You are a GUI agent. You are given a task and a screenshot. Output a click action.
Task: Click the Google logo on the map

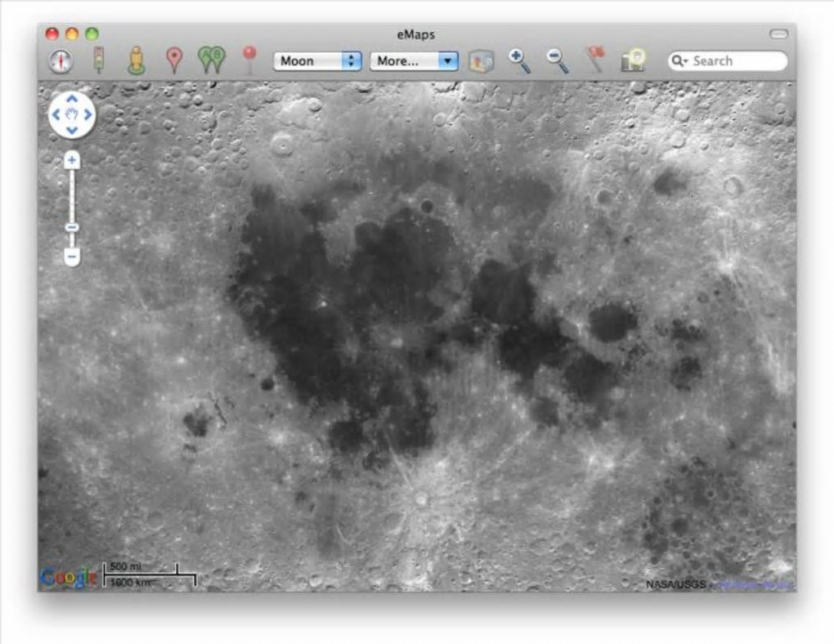(69, 577)
